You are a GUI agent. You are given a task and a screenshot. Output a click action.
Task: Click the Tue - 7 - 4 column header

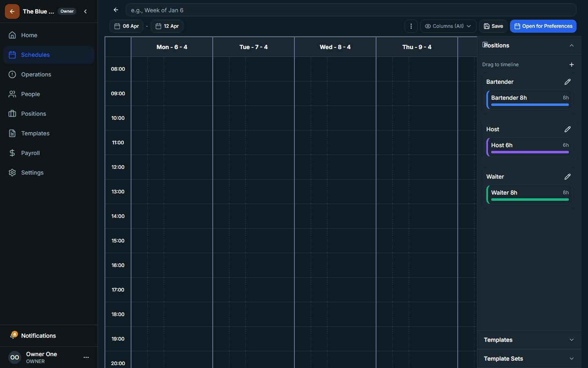pyautogui.click(x=254, y=47)
